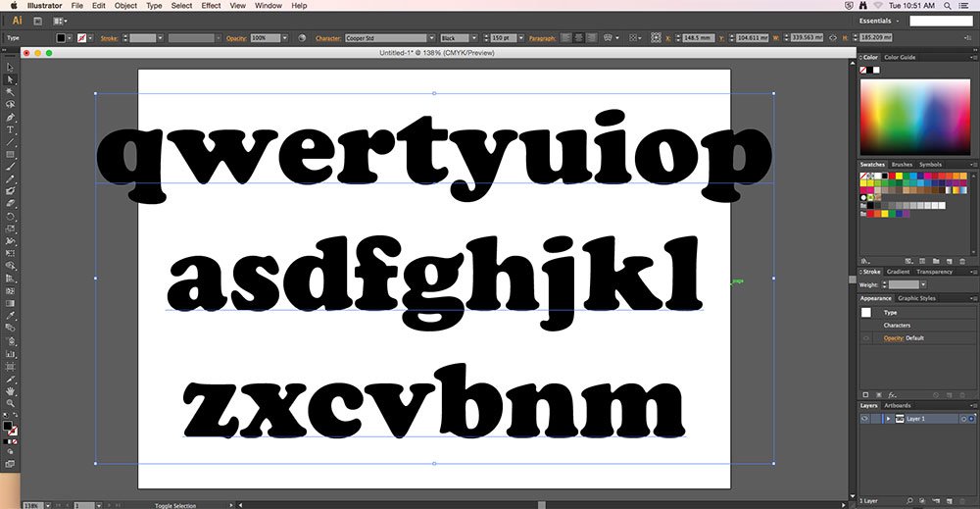Select the Rotate tool
The width and height of the screenshot is (980, 509).
[x=10, y=217]
